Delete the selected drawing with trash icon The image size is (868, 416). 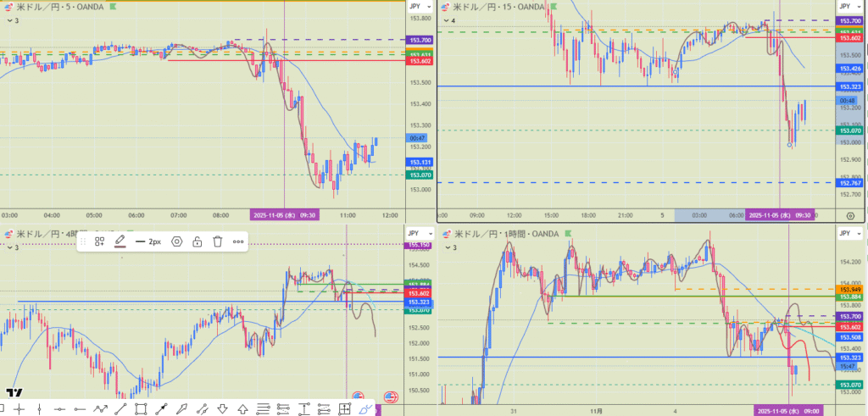(217, 241)
